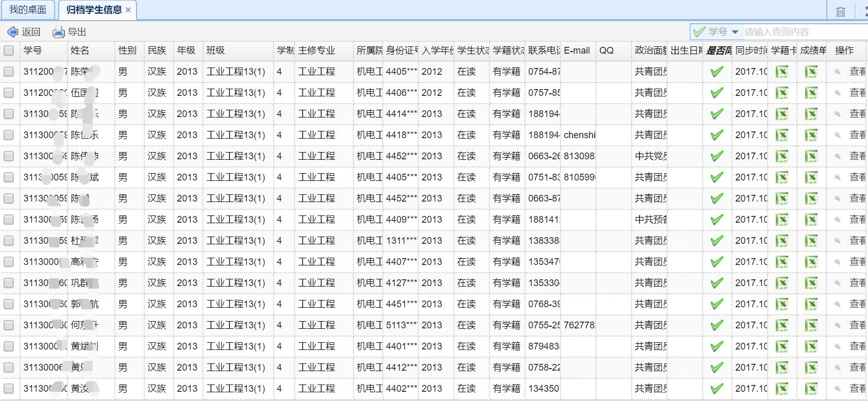Open 学籍卡 Excel icon for chenshi email row
The width and height of the screenshot is (868, 401).
(x=782, y=135)
